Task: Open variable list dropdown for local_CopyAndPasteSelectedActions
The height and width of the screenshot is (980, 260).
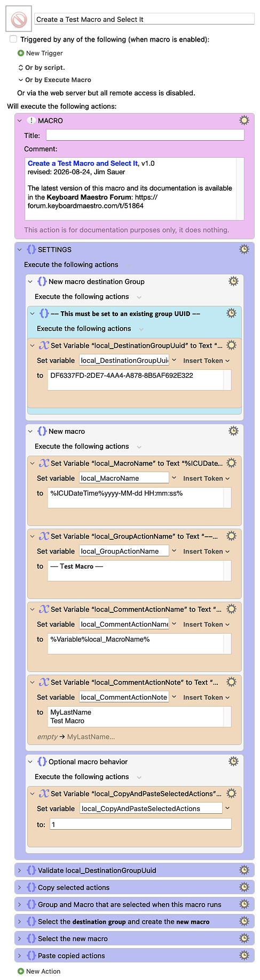Action: click(228, 808)
